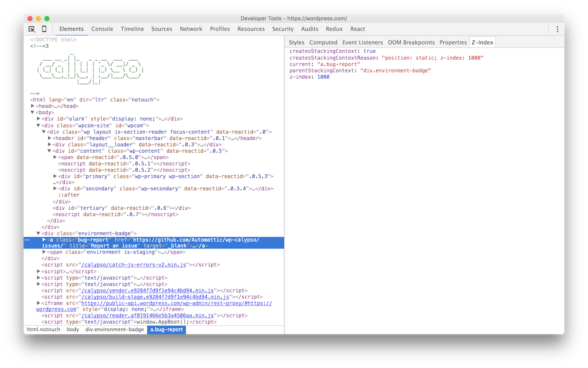This screenshot has width=588, height=368.
Task: Expand the head element node
Action: (x=33, y=106)
